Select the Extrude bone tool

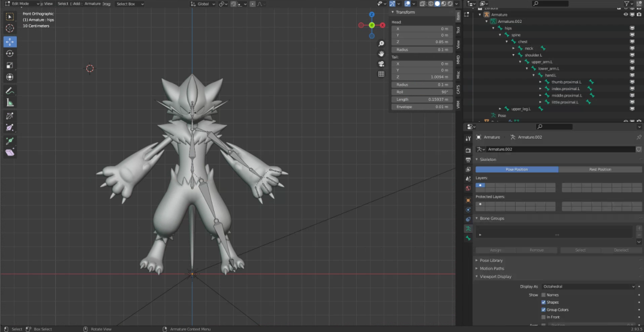(x=10, y=141)
